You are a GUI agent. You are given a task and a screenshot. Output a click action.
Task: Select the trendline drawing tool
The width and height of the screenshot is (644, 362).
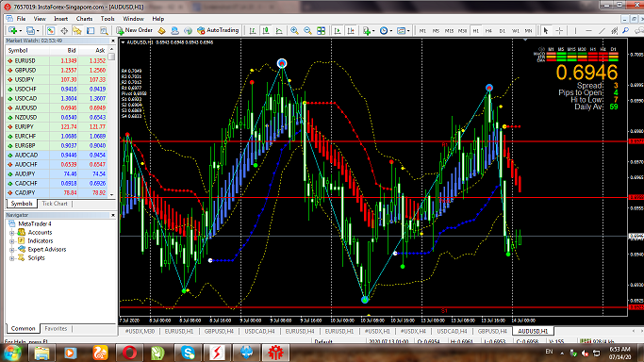point(602,30)
